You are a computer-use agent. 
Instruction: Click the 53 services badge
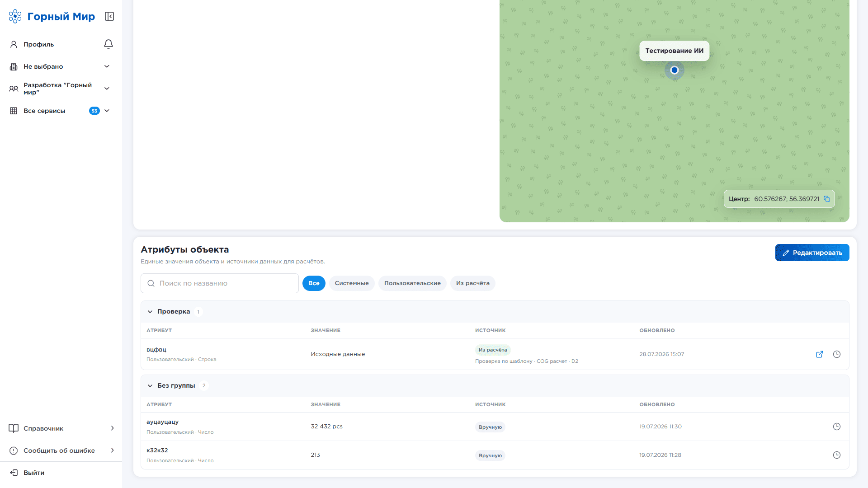point(94,111)
